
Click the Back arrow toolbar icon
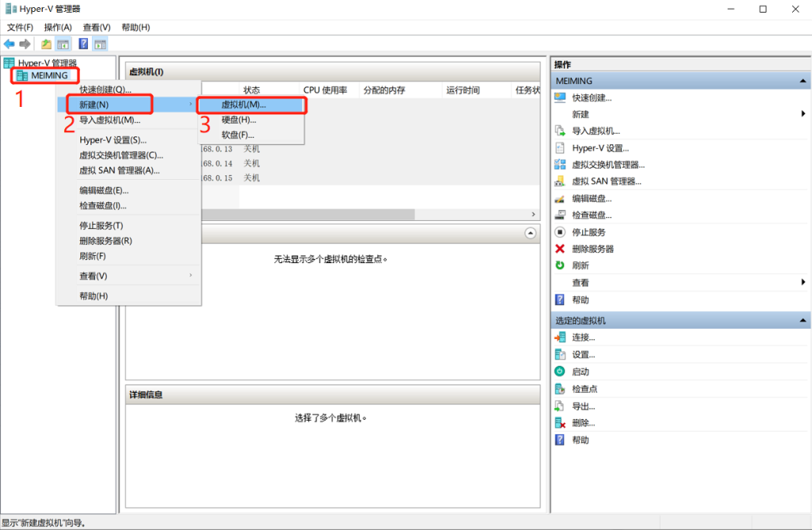10,44
